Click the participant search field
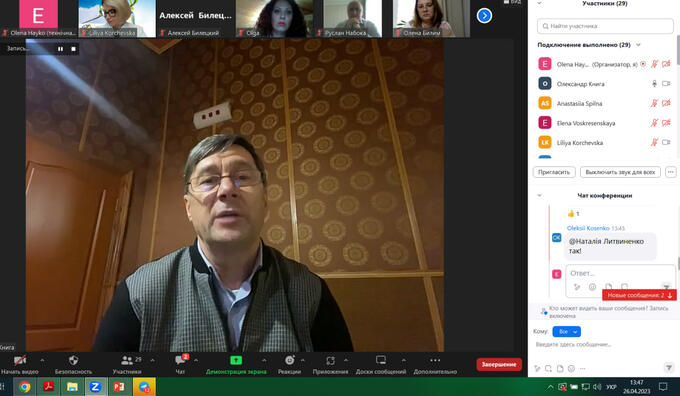Screen dimensions: 680x396 [x=605, y=26]
